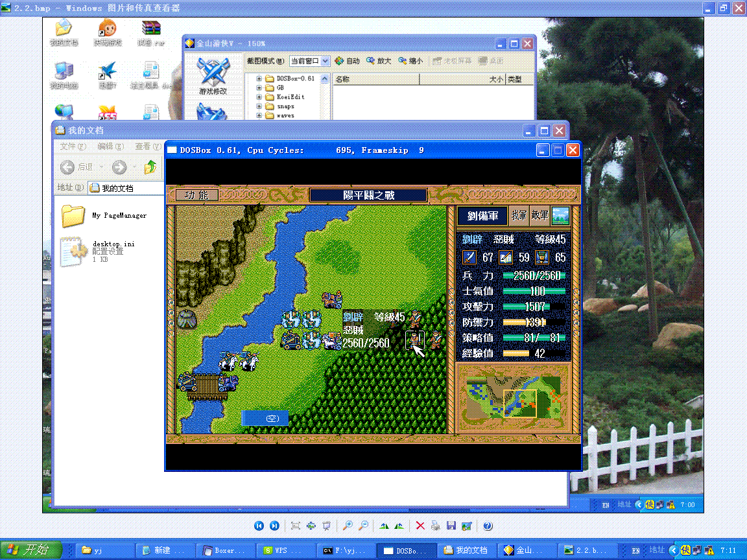Switch to the 敵軍 tab
Viewport: 747px width, 560px height.
pos(540,215)
